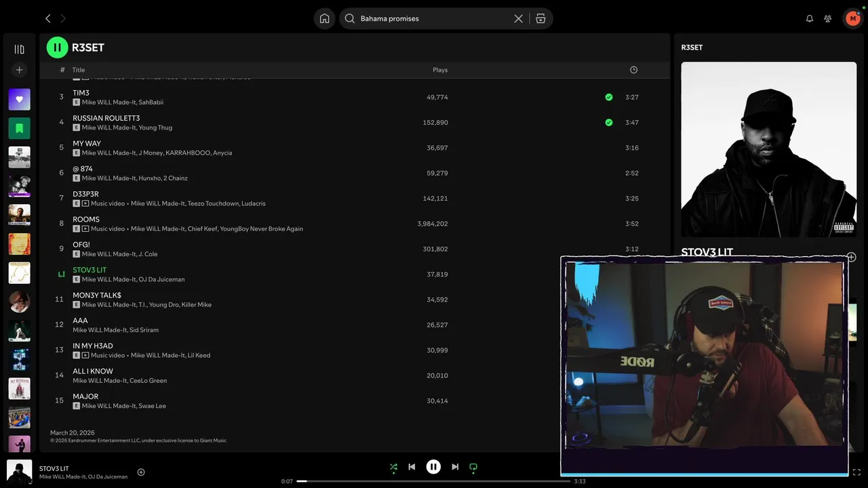Viewport: 868px width, 488px height.
Task: Sort by the Title column header
Action: [79, 70]
